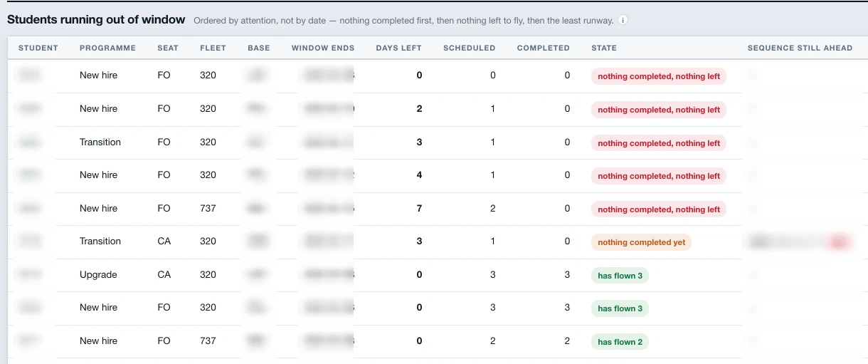Image resolution: width=868 pixels, height=364 pixels.
Task: Click the red badge in the 7 days left row
Action: 659,209
